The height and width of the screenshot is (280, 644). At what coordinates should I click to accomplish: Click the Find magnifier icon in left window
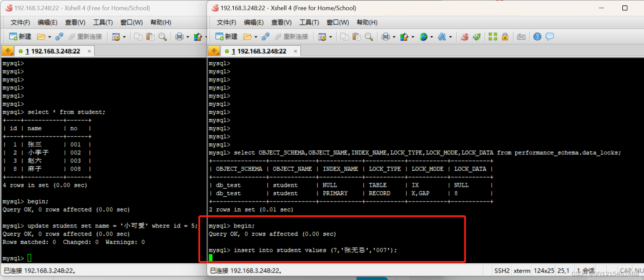coord(163,37)
